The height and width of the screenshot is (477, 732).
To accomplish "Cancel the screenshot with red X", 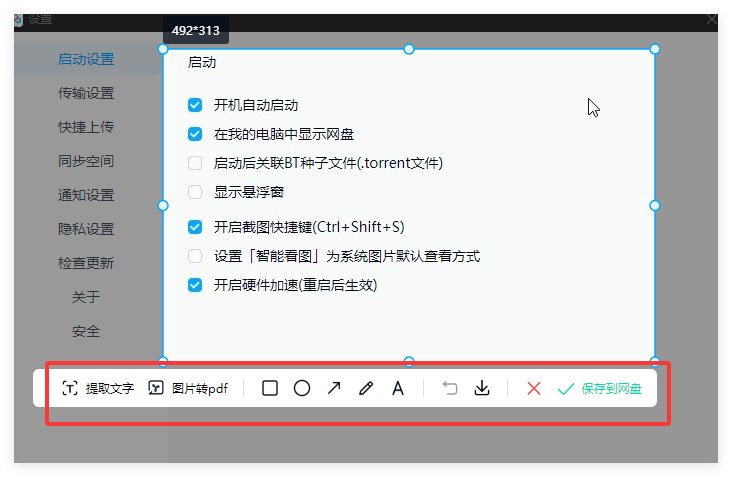I will click(534, 388).
